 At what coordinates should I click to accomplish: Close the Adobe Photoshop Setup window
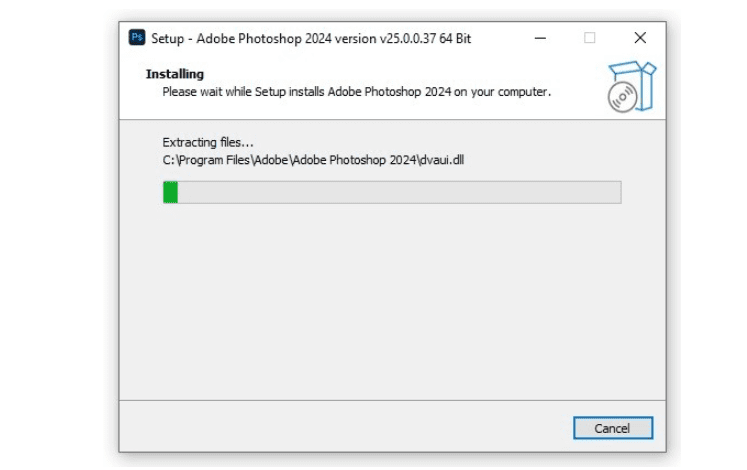640,38
